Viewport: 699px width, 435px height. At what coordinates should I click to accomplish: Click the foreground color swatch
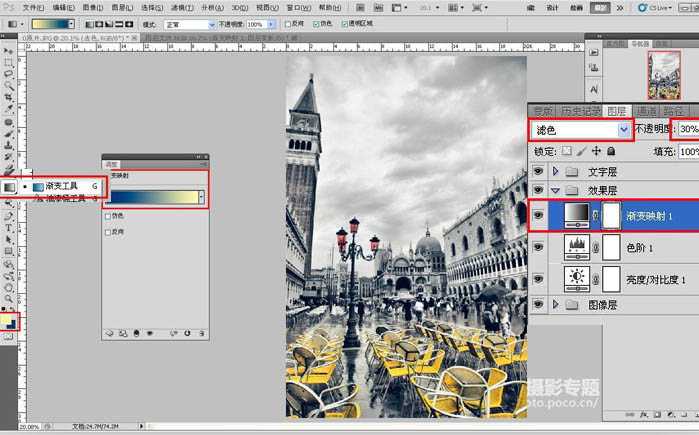click(x=7, y=320)
